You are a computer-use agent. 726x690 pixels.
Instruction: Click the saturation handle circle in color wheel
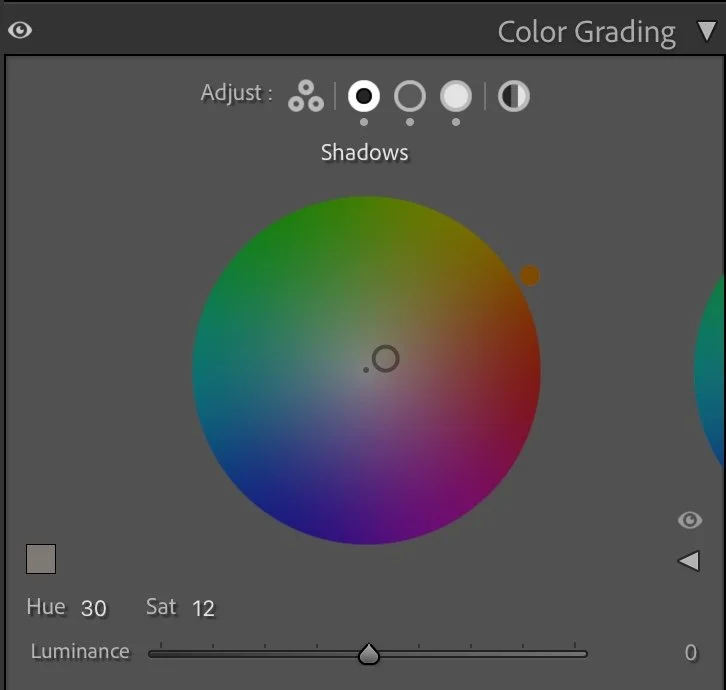[x=386, y=358]
